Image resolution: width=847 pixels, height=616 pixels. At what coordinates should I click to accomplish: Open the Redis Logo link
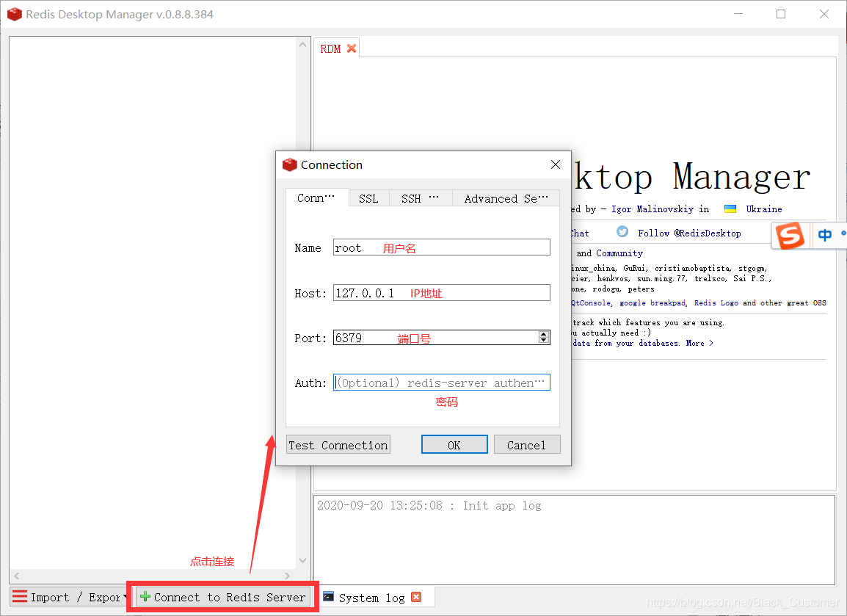[716, 303]
